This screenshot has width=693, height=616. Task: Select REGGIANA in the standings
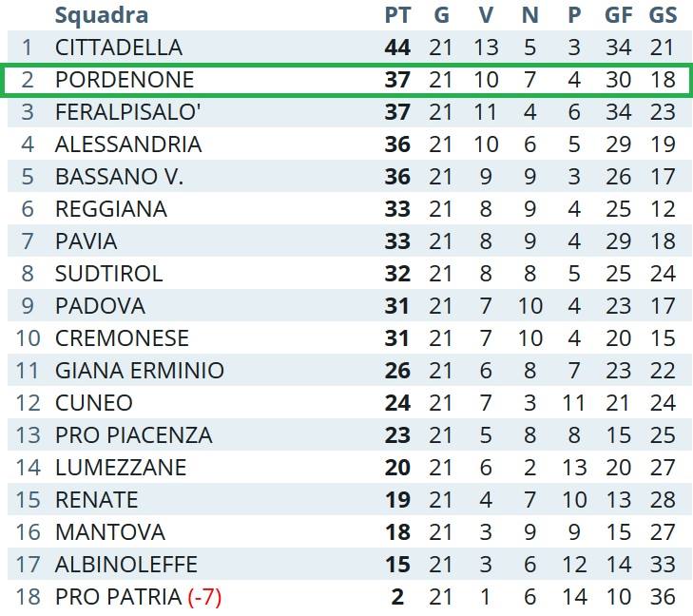click(111, 208)
